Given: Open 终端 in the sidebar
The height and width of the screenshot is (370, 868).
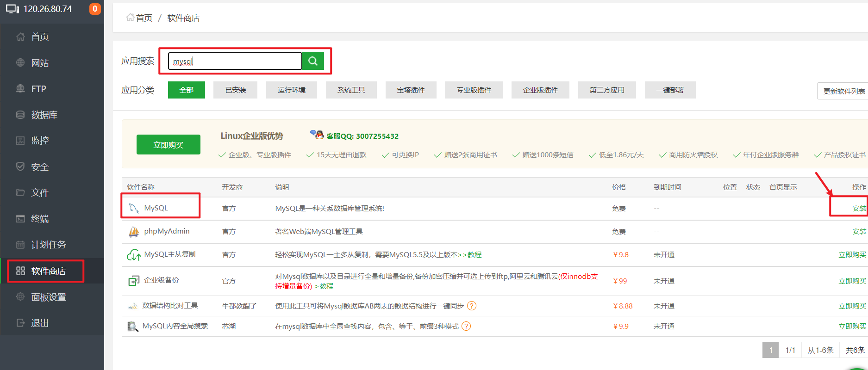Looking at the screenshot, I should coord(52,219).
